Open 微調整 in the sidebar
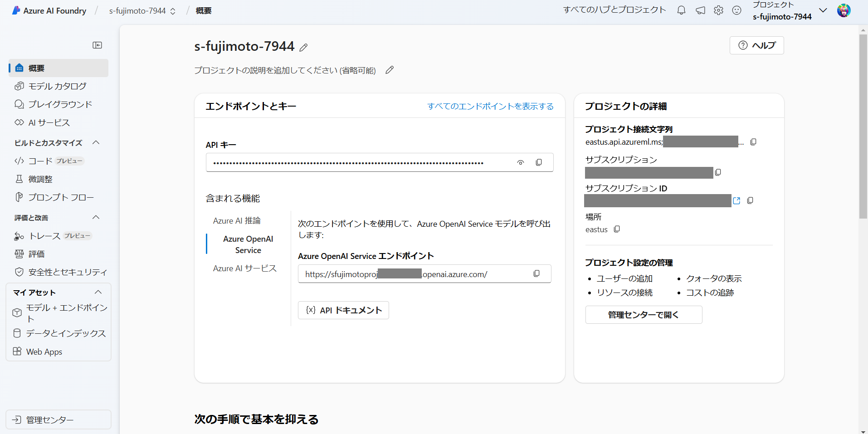 click(59, 179)
